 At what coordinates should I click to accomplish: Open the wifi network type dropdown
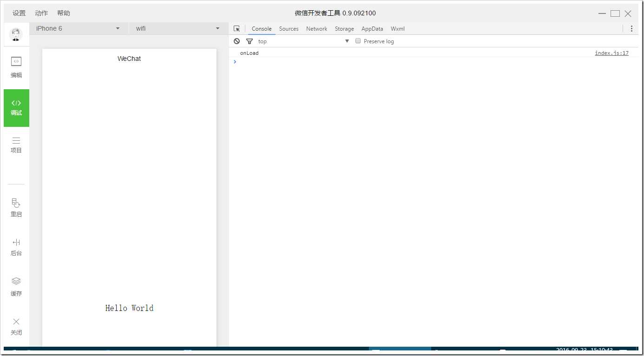tap(178, 28)
